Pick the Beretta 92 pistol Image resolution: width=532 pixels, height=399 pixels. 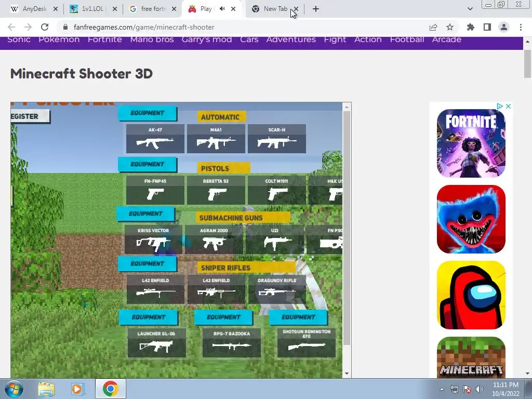click(216, 190)
